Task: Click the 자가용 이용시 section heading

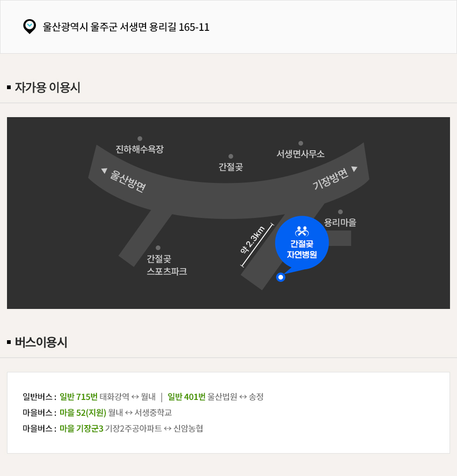Action: pyautogui.click(x=48, y=87)
